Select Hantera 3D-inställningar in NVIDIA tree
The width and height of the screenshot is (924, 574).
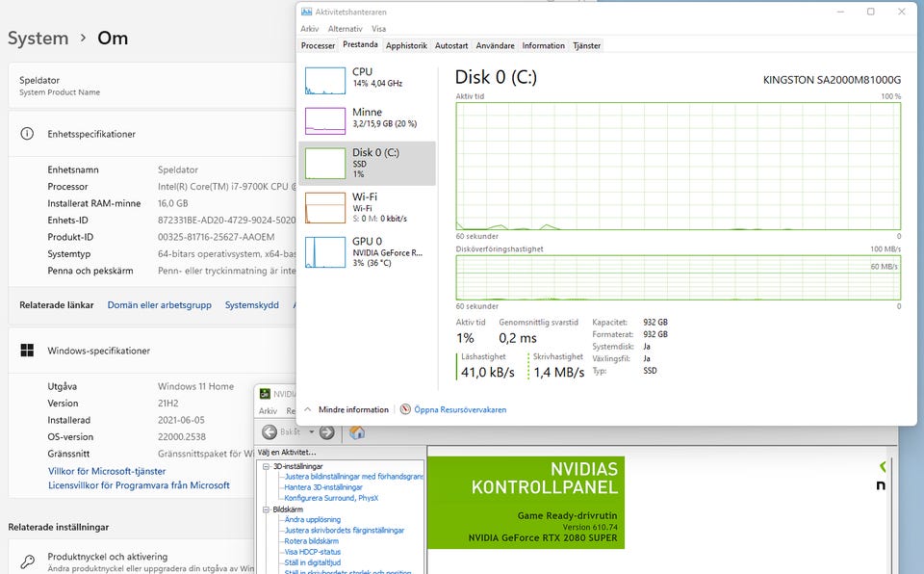coord(323,487)
